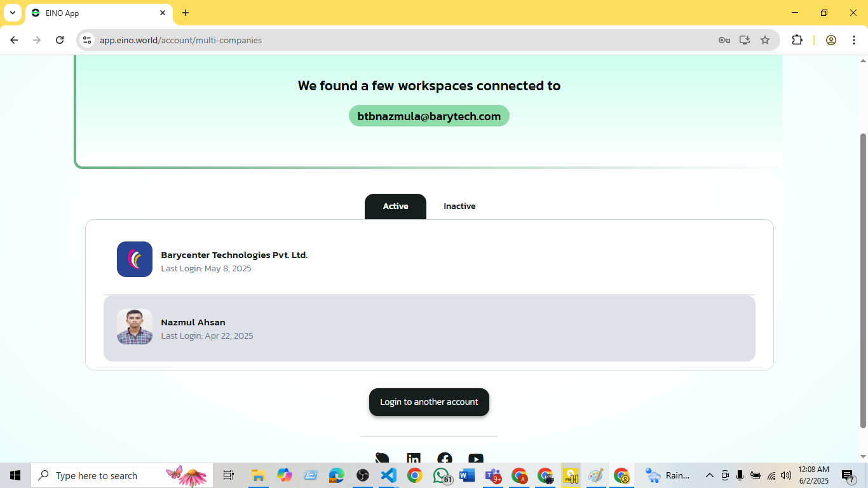Click the page vertical scrollbar thumb
Image resolution: width=868 pixels, height=488 pixels.
coord(863,280)
